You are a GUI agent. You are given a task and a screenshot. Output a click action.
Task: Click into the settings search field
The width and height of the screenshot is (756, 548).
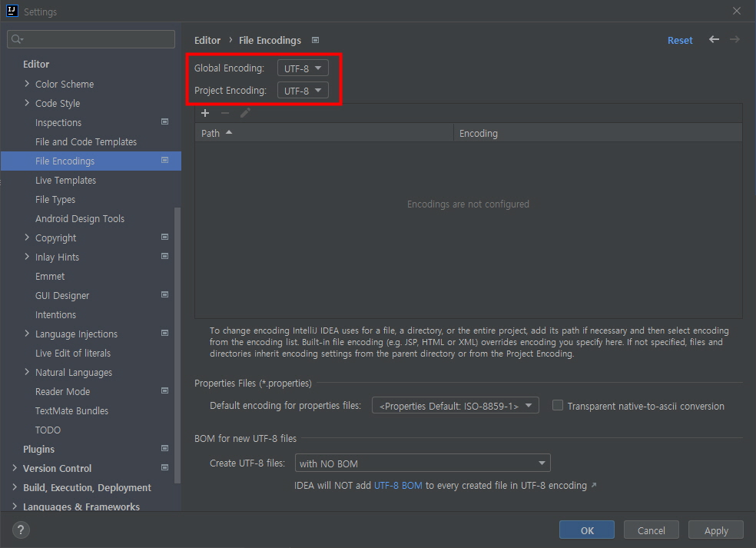91,39
